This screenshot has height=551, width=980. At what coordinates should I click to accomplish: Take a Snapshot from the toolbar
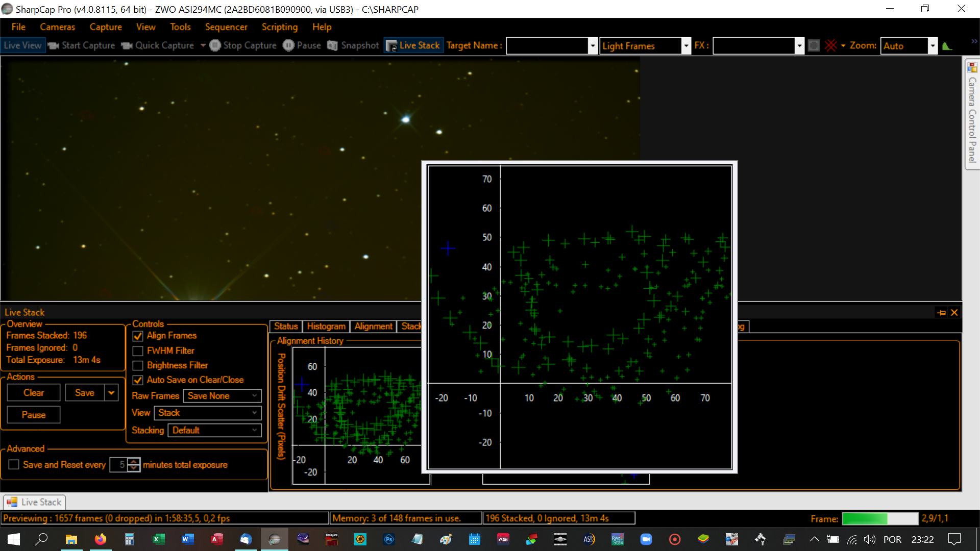(353, 45)
